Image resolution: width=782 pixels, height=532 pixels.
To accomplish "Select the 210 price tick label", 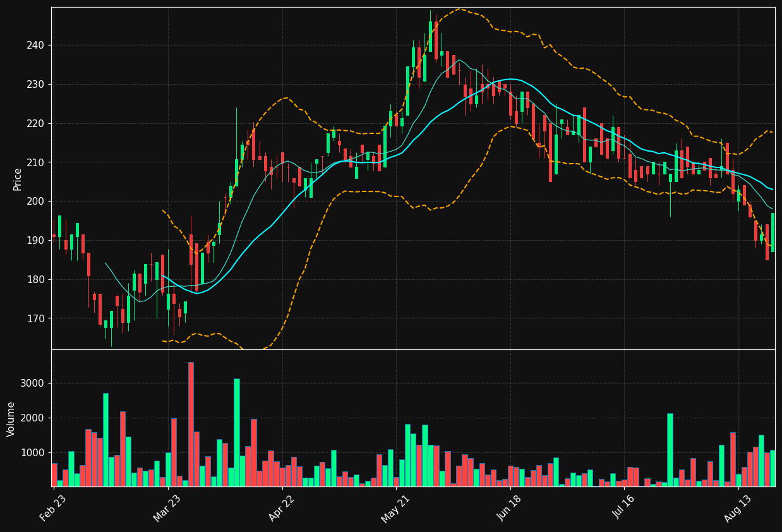I will point(35,162).
